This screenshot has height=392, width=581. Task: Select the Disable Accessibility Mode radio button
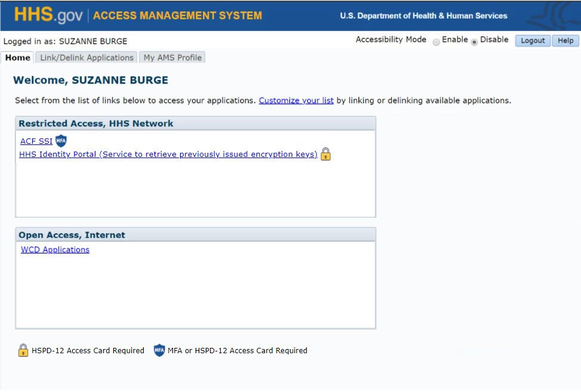coord(474,42)
